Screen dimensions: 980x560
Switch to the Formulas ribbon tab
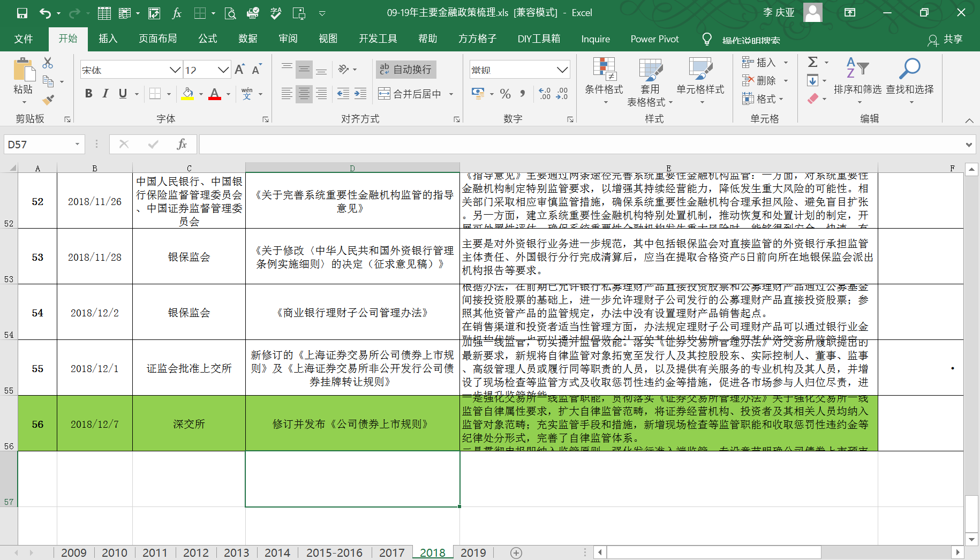(x=208, y=39)
